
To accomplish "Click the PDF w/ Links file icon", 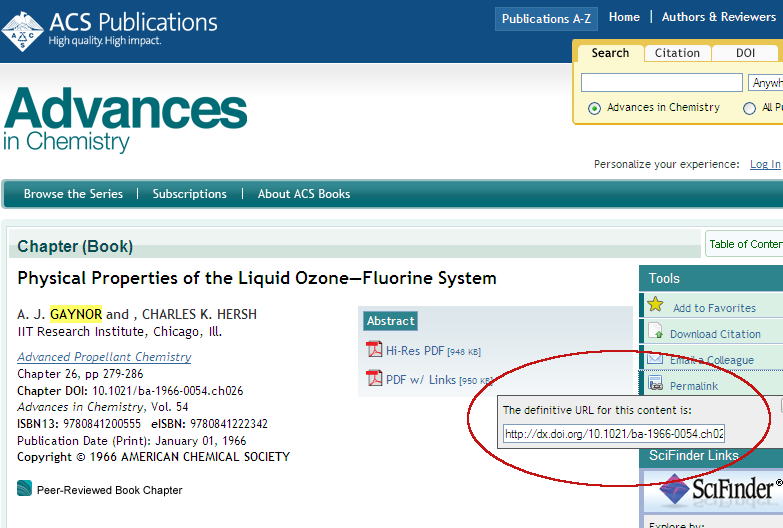I will click(374, 378).
